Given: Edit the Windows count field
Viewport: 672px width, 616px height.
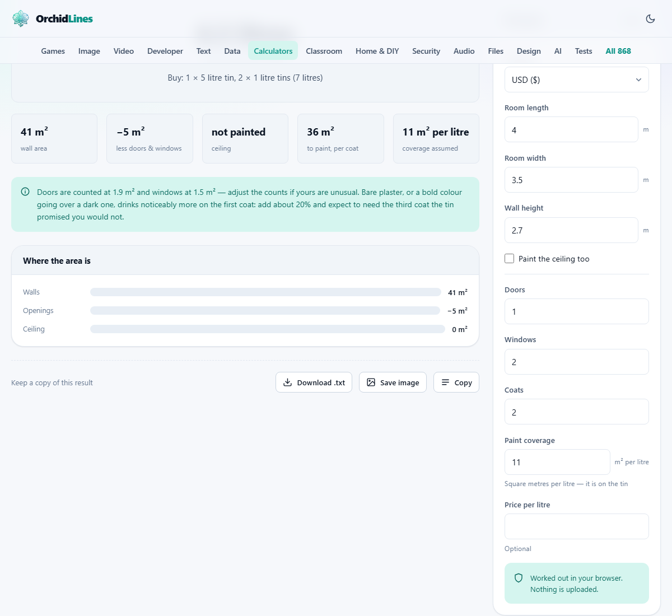Looking at the screenshot, I should click(x=577, y=362).
